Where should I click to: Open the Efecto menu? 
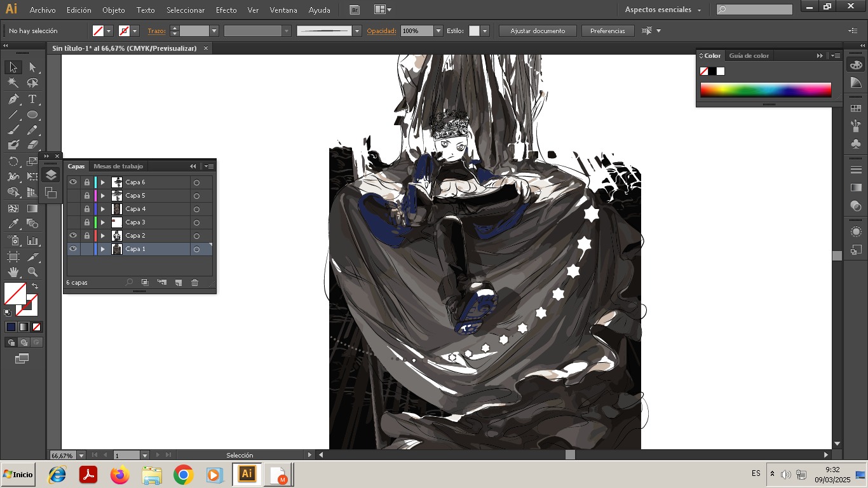coord(226,10)
